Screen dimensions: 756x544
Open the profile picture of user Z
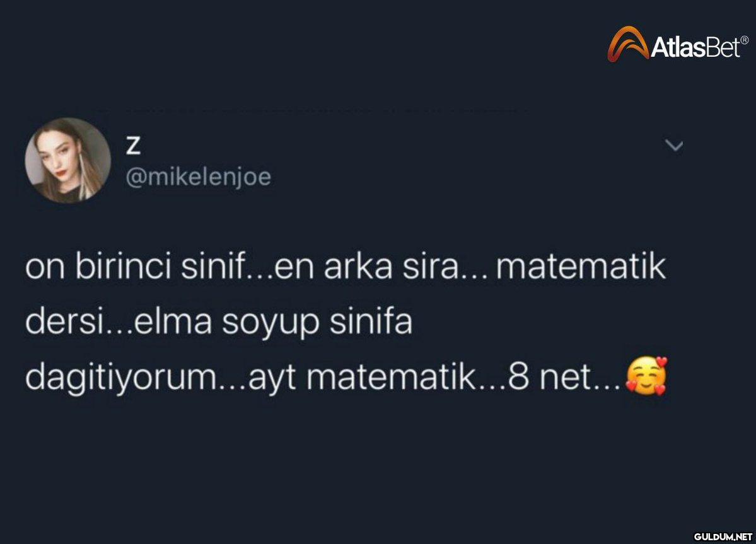tap(68, 160)
